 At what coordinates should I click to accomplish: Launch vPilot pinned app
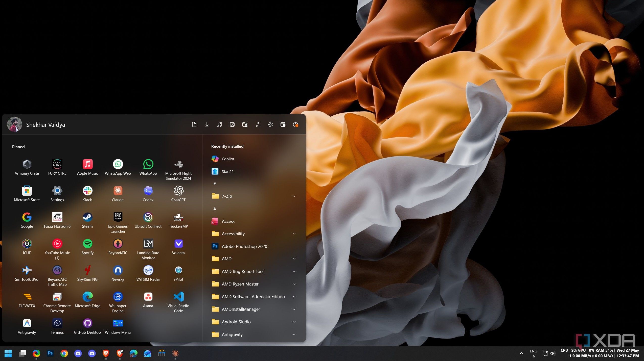coord(178,273)
